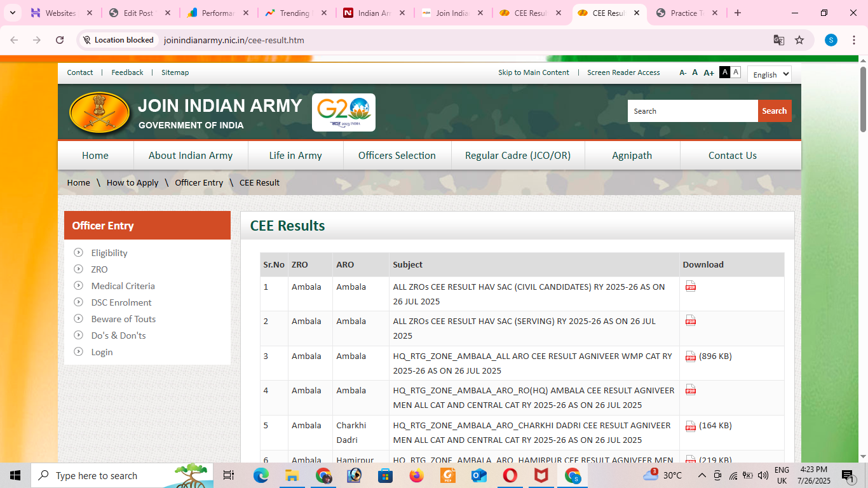
Task: Click the Location blocked indicator
Action: pyautogui.click(x=118, y=40)
